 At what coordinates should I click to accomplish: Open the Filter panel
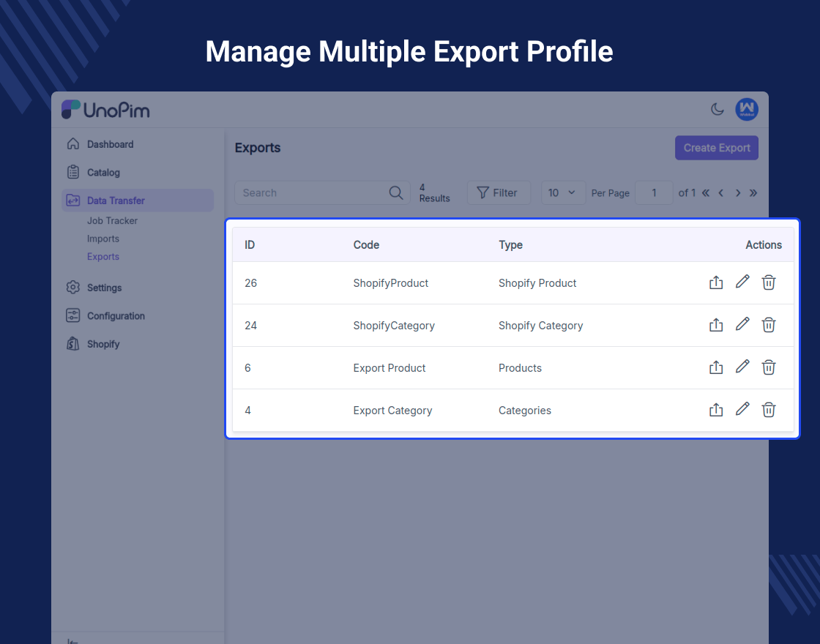tap(499, 193)
